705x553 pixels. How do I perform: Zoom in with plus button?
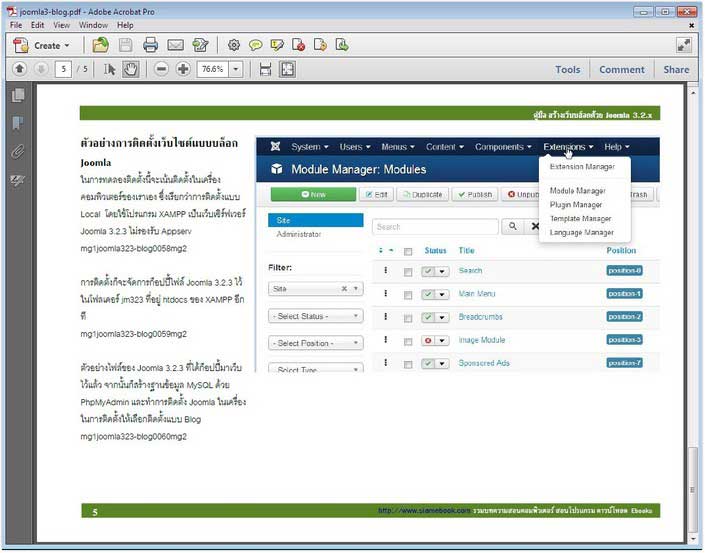(183, 69)
